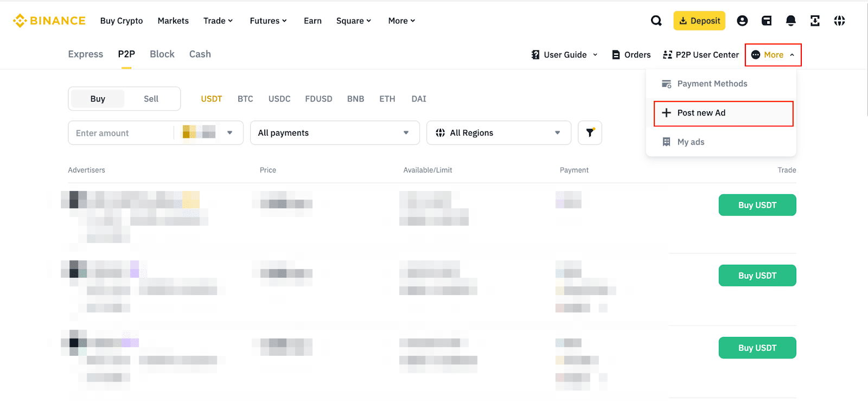Expand the User Guide dropdown chevron
This screenshot has width=868, height=408.
[595, 55]
